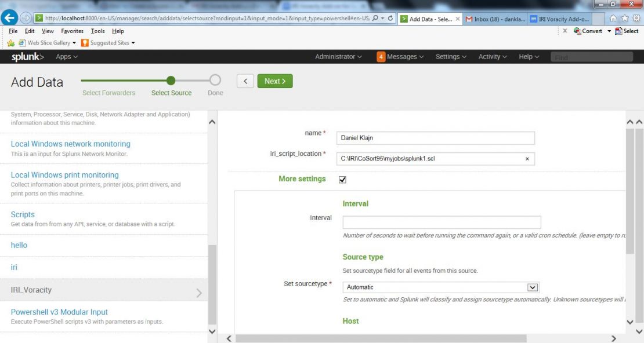
Task: Click the chevron on the IRI_Voracity row
Action: [199, 293]
